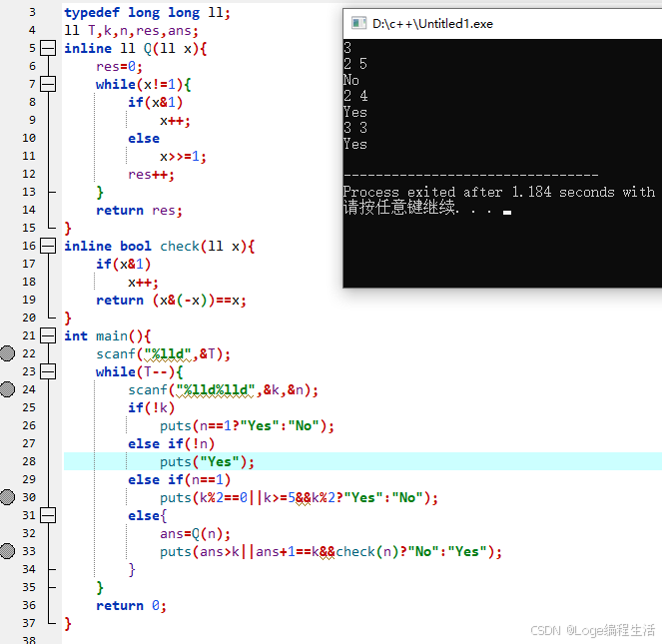Click line number 36 in the gutter
This screenshot has width=662, height=644.
[x=29, y=605]
